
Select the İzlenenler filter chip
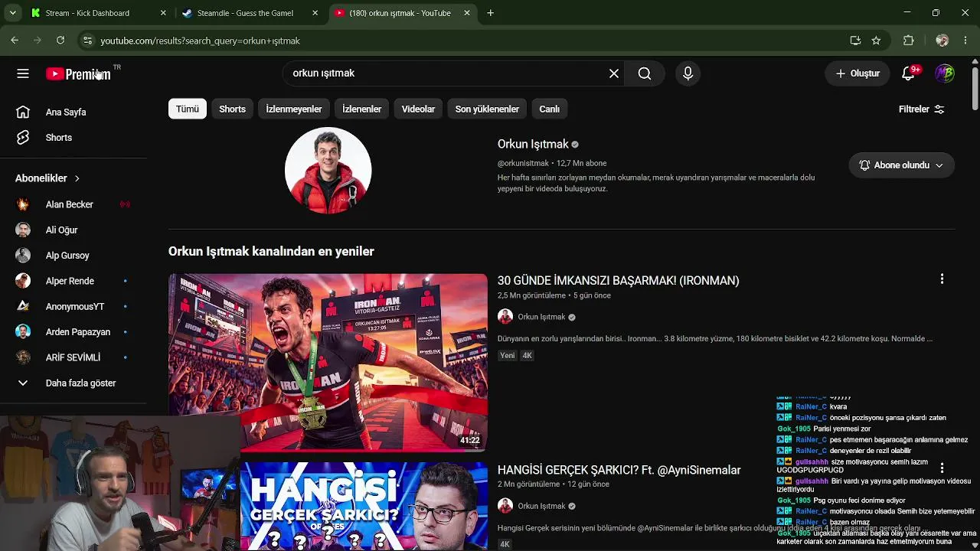(x=361, y=109)
